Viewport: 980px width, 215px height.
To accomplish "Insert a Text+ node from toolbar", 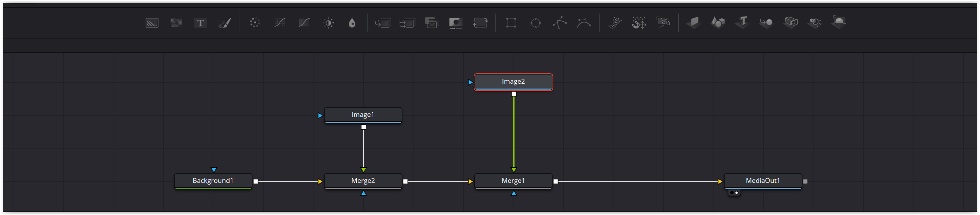I will tap(200, 23).
